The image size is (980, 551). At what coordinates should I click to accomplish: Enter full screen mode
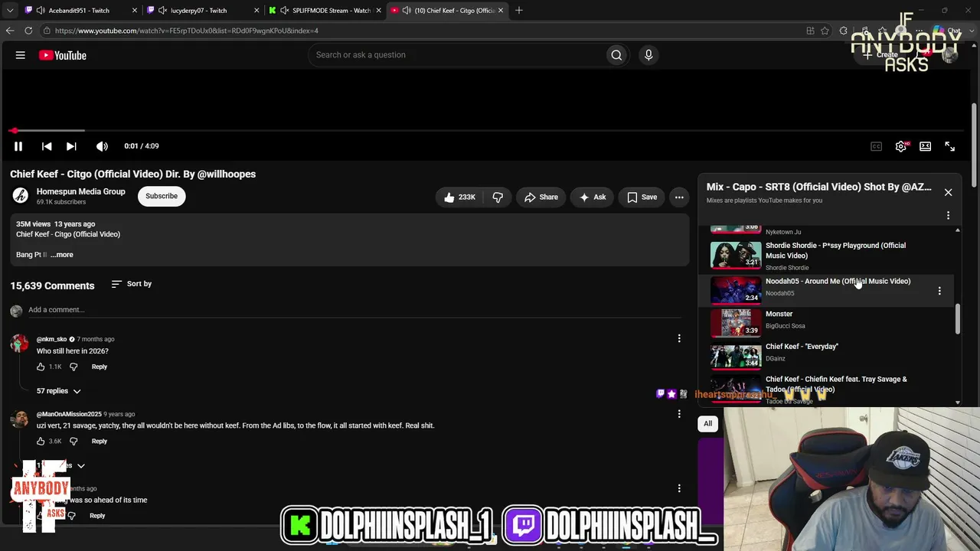click(x=949, y=146)
